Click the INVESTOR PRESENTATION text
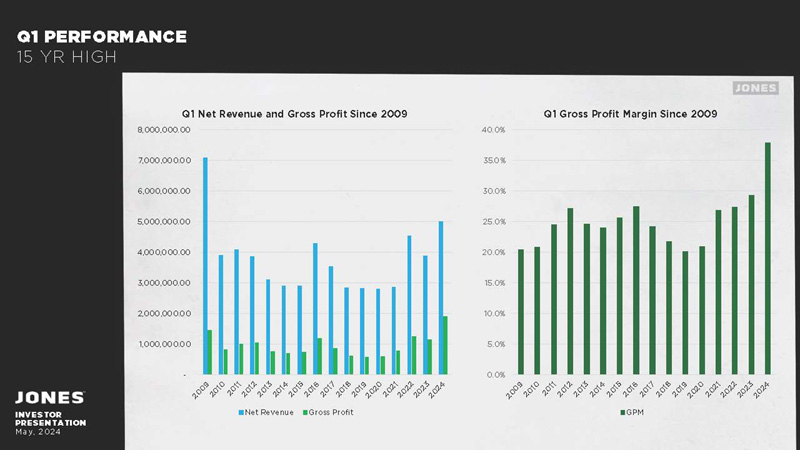 pos(50,419)
